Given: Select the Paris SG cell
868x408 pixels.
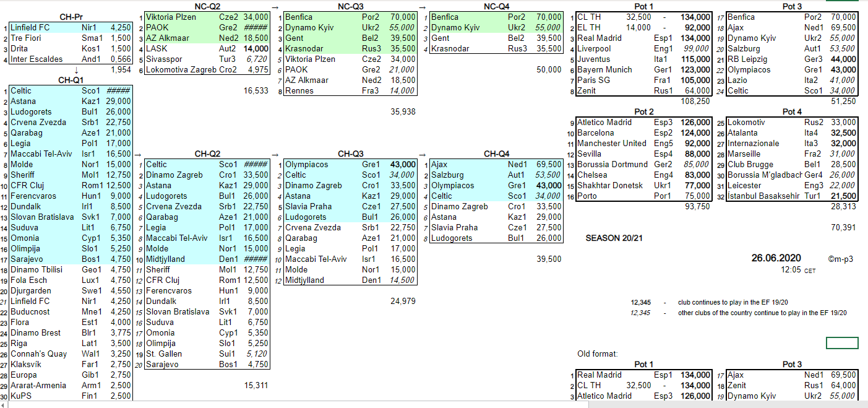Looking at the screenshot, I should tap(593, 80).
